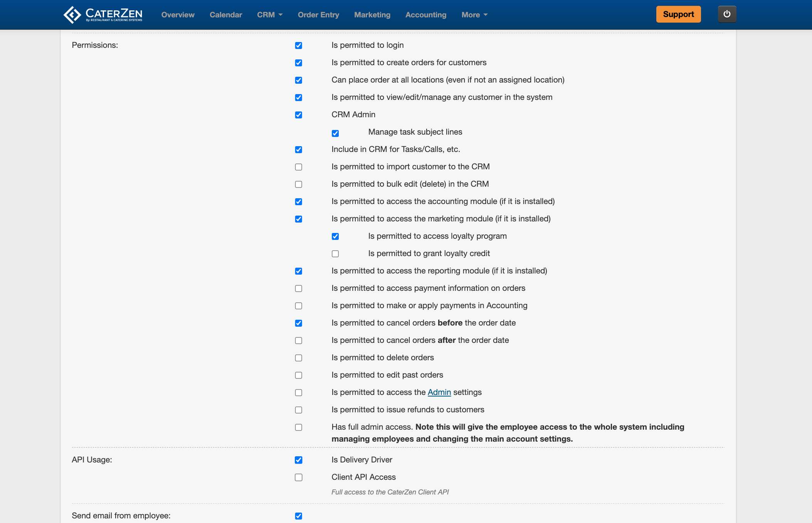Screen dimensions: 812x523
Task: Open the Accounting section
Action: (x=426, y=15)
